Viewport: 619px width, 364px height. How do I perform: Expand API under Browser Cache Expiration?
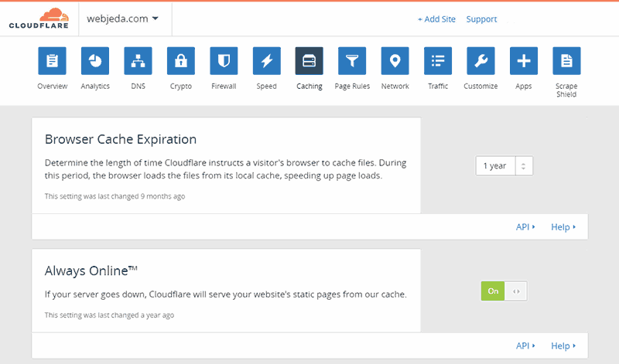coord(525,226)
